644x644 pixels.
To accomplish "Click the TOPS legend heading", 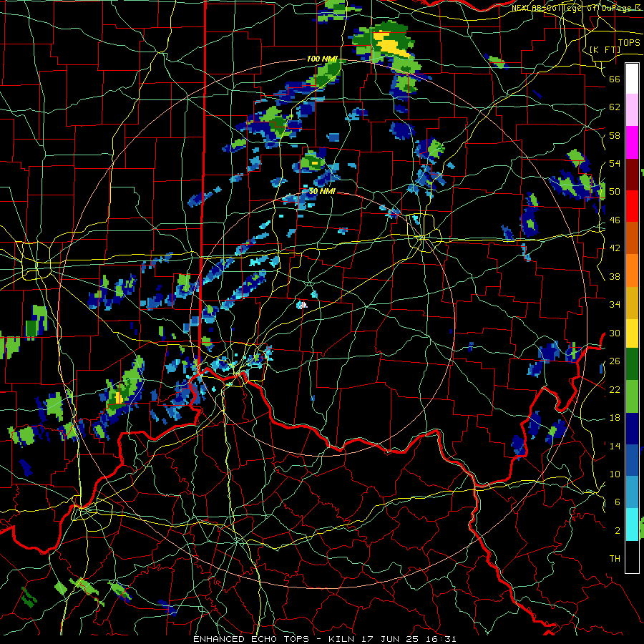I will [x=629, y=42].
